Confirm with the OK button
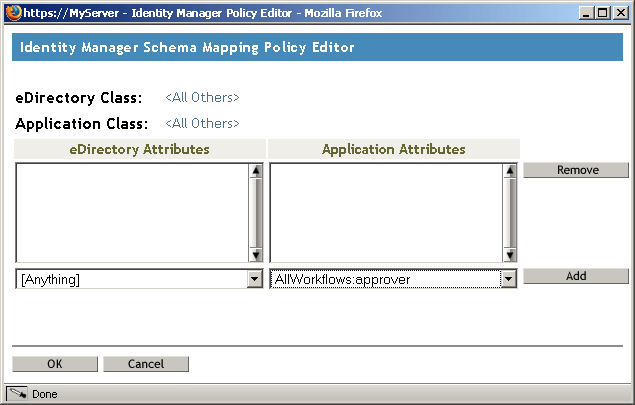 [55, 364]
